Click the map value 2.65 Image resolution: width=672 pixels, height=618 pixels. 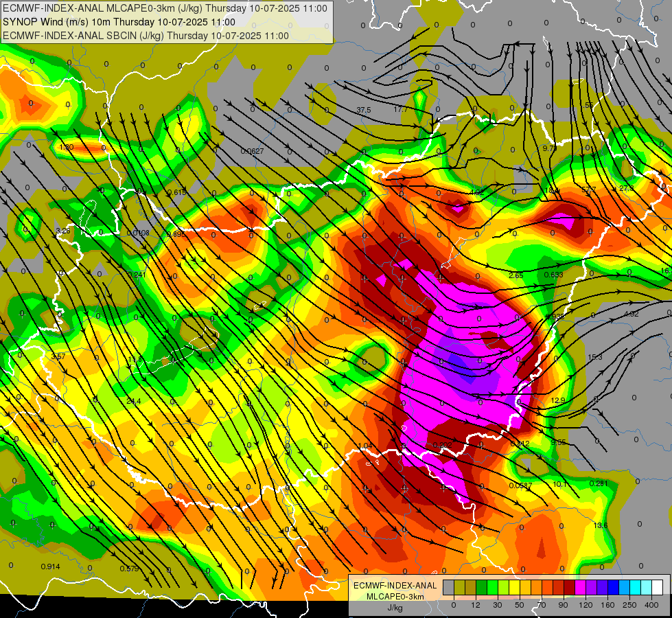pos(516,275)
